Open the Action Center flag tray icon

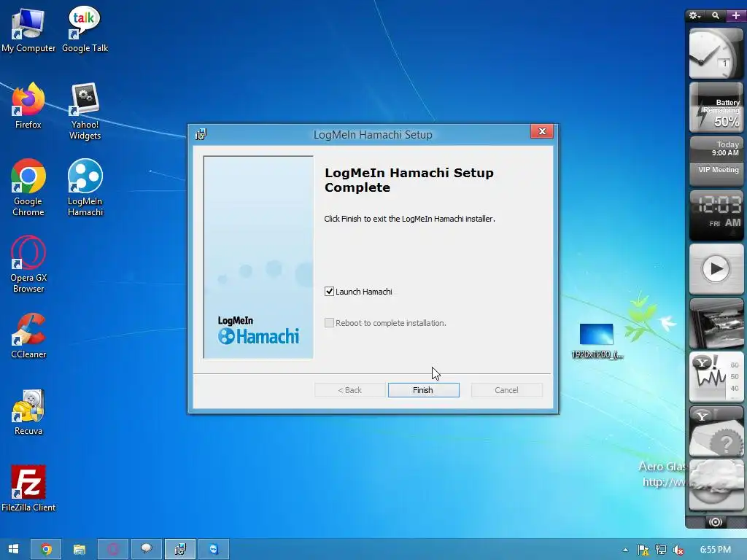[x=643, y=550]
